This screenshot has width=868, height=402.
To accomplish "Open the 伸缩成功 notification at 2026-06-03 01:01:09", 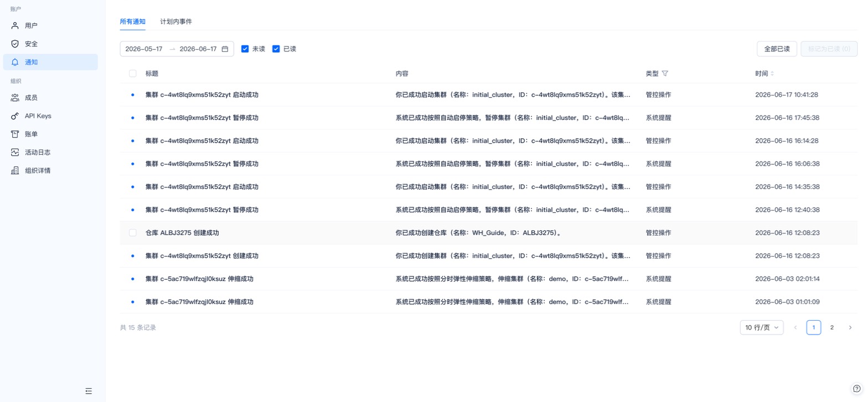I will (x=489, y=302).
